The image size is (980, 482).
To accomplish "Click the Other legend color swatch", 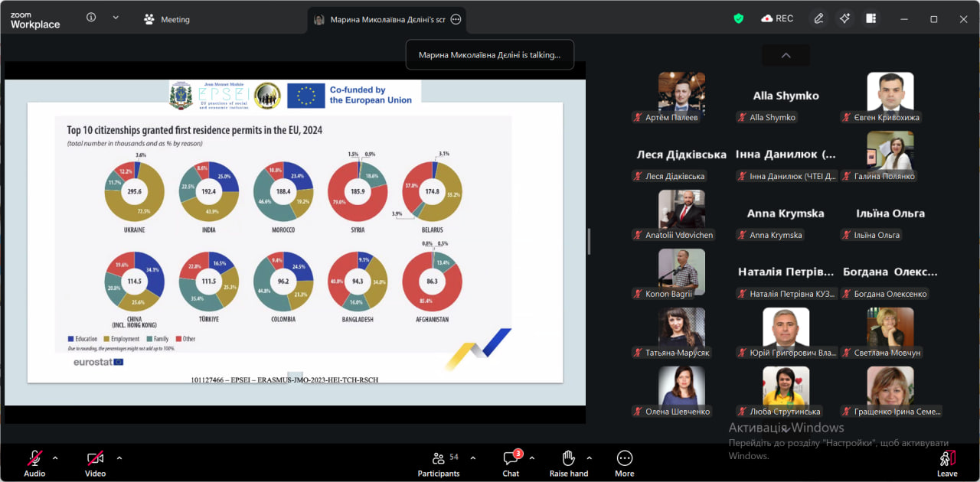I will pos(180,339).
